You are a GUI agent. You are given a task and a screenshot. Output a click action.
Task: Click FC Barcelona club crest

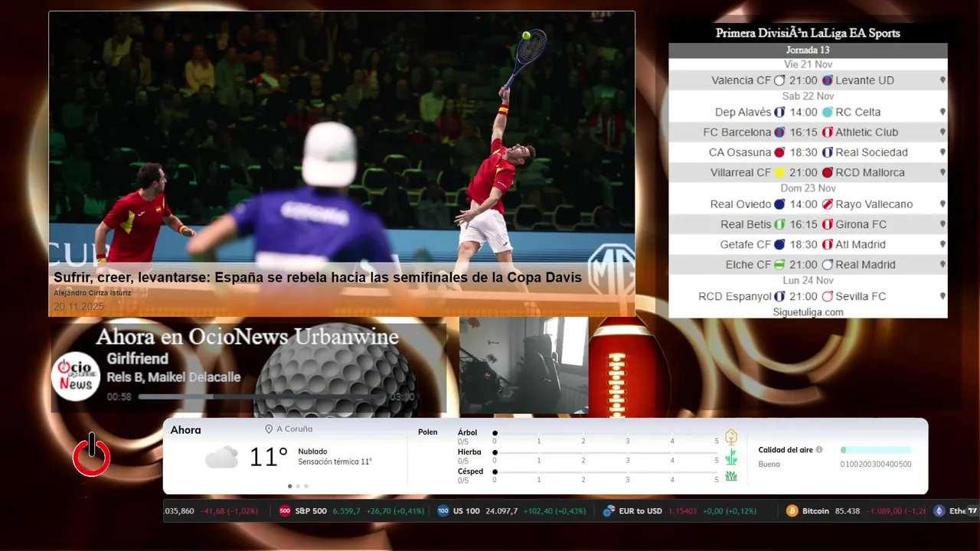[779, 132]
